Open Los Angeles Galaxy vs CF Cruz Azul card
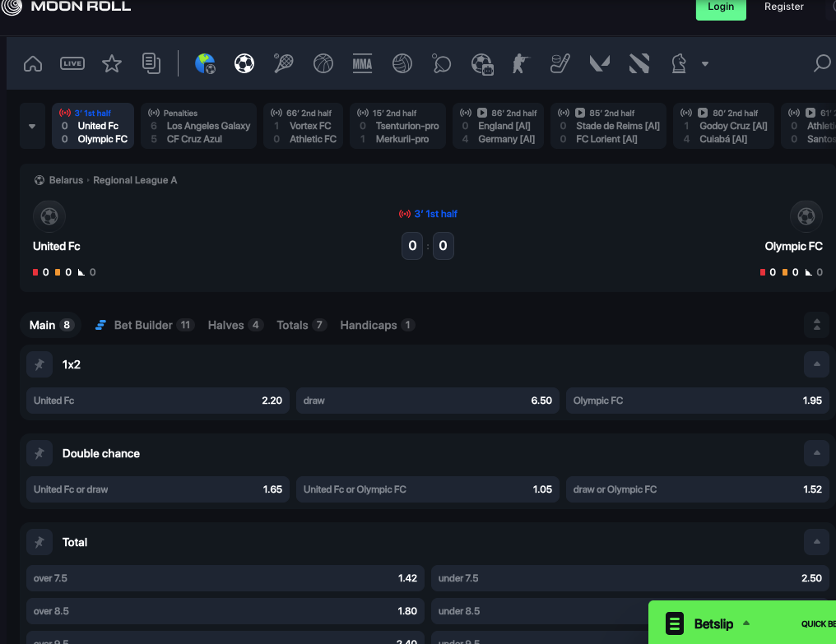The height and width of the screenshot is (644, 836). pos(198,126)
